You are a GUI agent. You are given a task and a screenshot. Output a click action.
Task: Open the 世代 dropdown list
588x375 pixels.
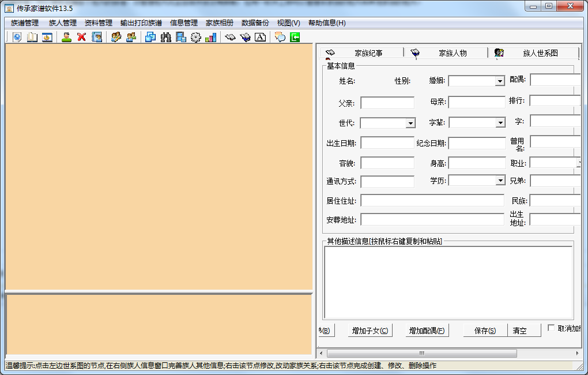tap(410, 123)
